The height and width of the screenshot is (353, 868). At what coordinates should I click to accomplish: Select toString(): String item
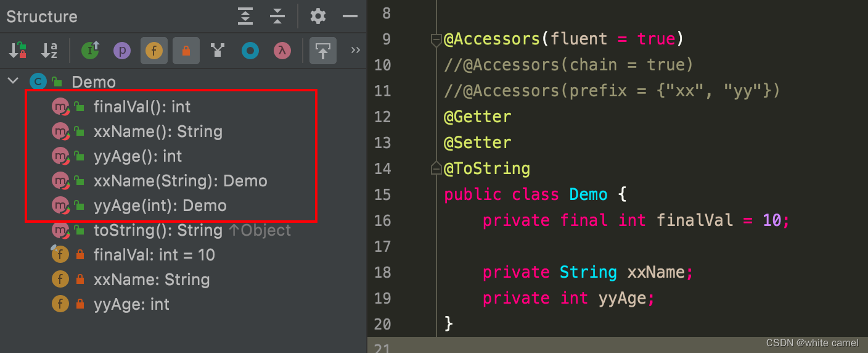click(158, 230)
